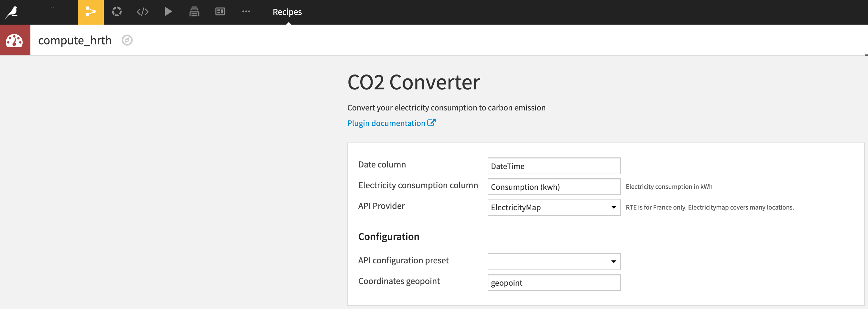
Task: Click the Dataiku bird logo
Action: (x=12, y=12)
